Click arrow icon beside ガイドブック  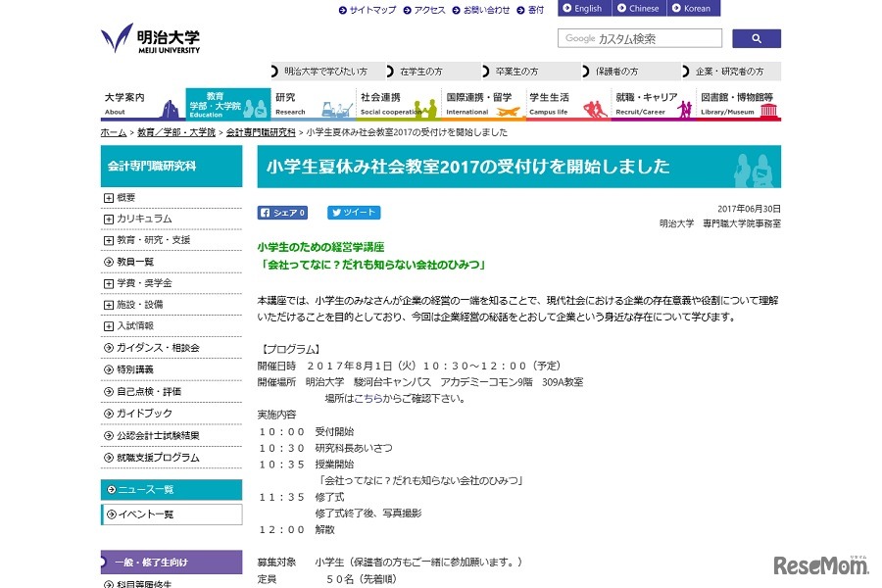[x=108, y=414]
